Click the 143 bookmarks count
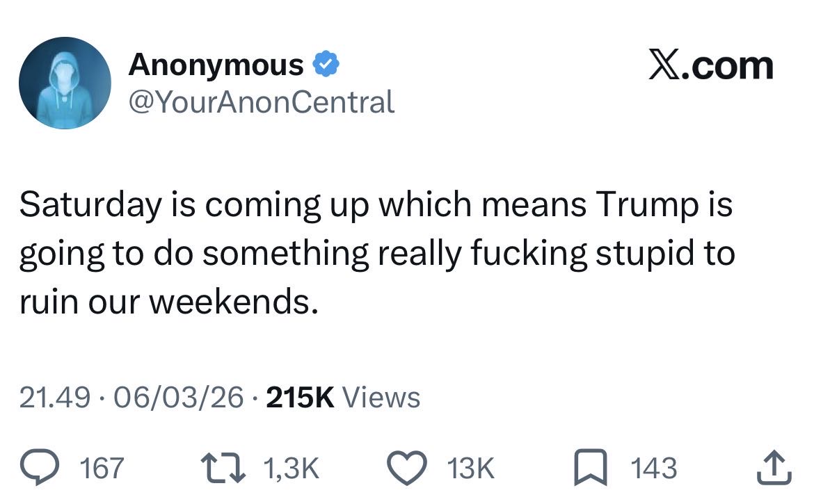The image size is (814, 504). (655, 468)
